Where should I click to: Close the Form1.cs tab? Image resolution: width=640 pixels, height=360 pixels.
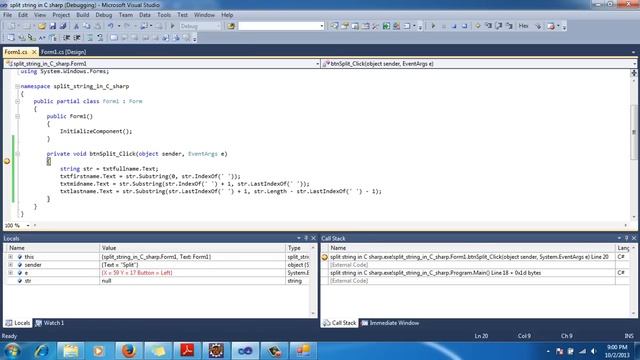34,52
